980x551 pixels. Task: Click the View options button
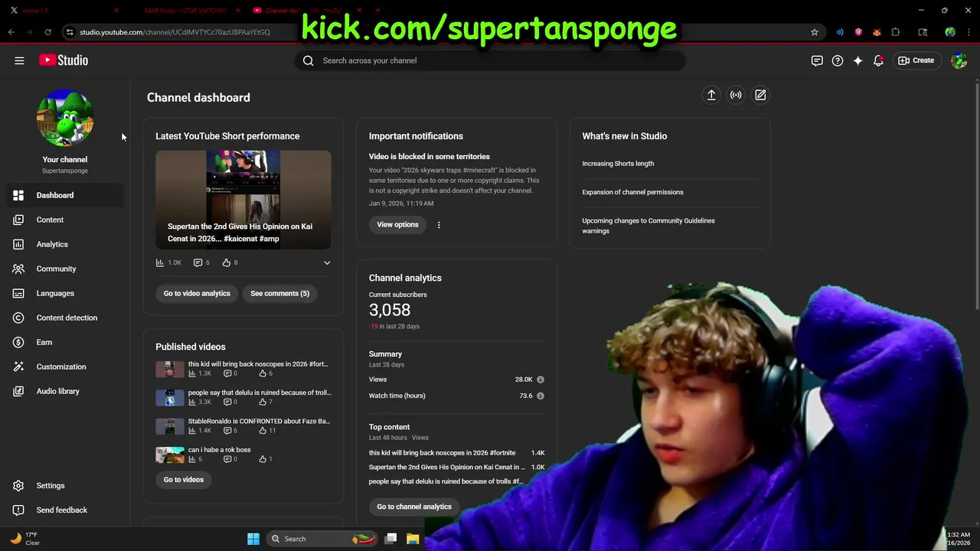coord(397,224)
